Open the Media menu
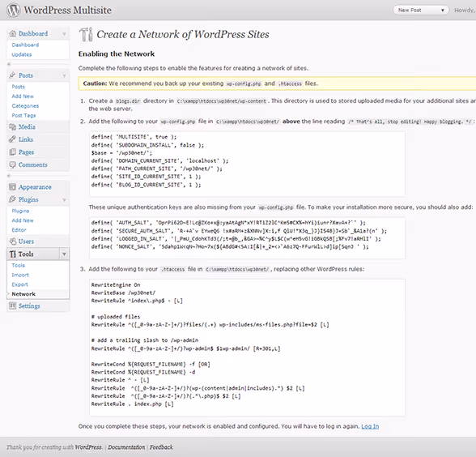Viewport: 476px width, 457px height. tap(27, 126)
